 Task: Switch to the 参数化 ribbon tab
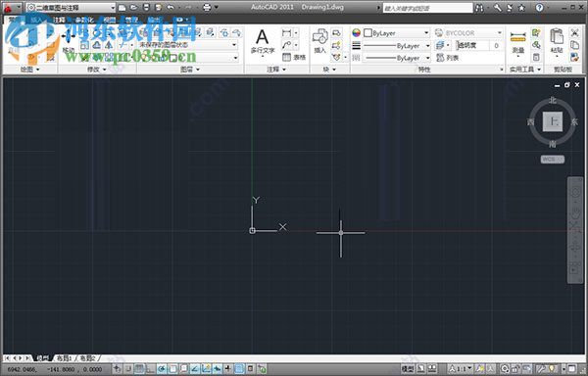[x=84, y=20]
